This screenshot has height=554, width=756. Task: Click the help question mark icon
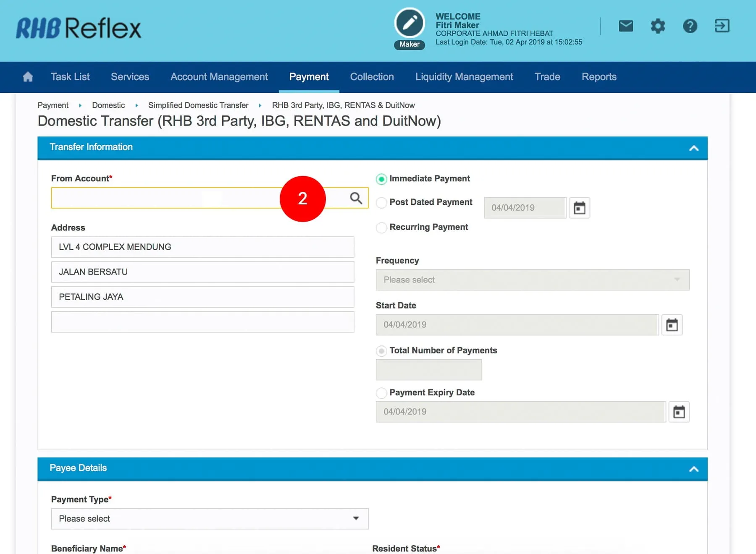click(x=690, y=26)
